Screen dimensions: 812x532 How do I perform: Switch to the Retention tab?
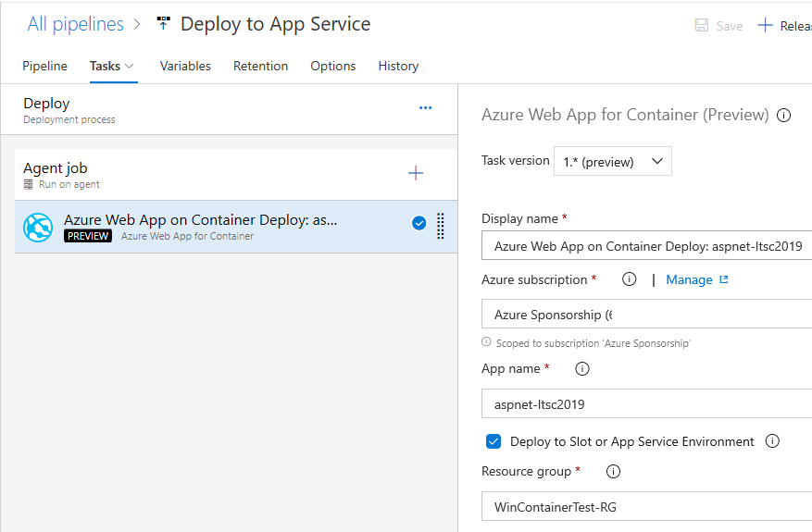coord(260,66)
